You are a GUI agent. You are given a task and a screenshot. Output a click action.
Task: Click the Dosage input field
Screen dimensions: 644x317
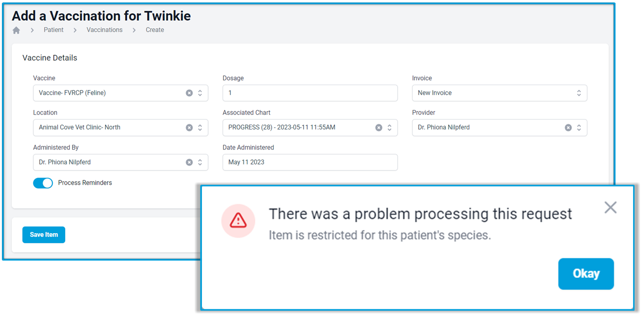[x=310, y=93]
